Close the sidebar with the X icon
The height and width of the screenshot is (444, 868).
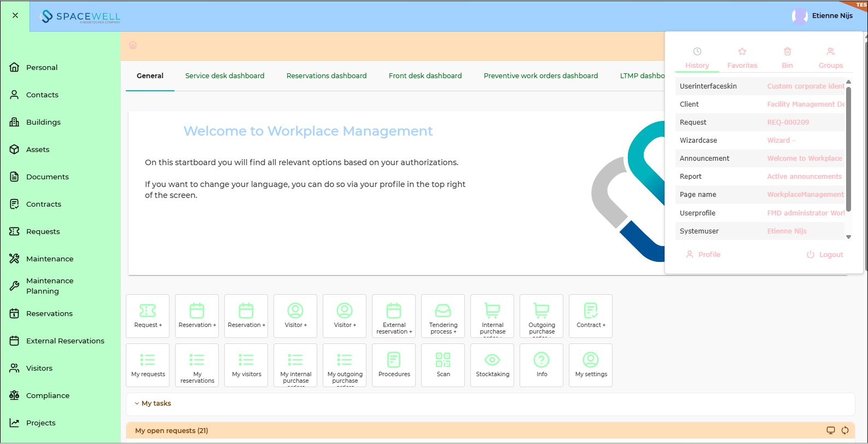pos(15,15)
